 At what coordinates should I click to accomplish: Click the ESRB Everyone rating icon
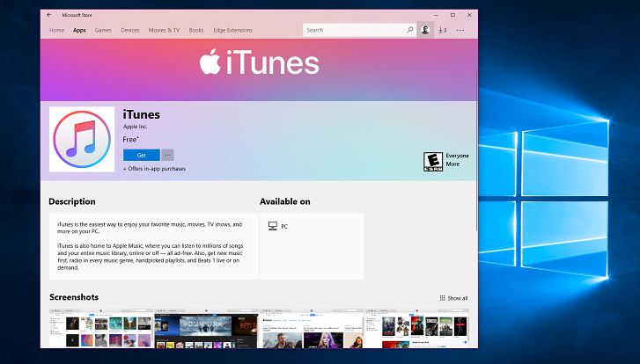click(x=432, y=162)
